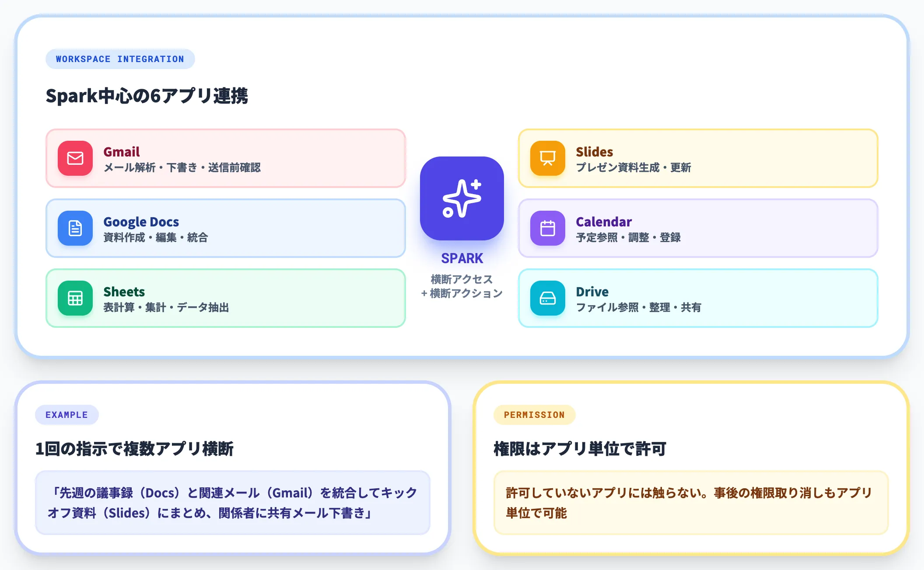This screenshot has height=570, width=924.
Task: Click the heading '1回の指示で複数アプリ横断'
Action: 134,449
